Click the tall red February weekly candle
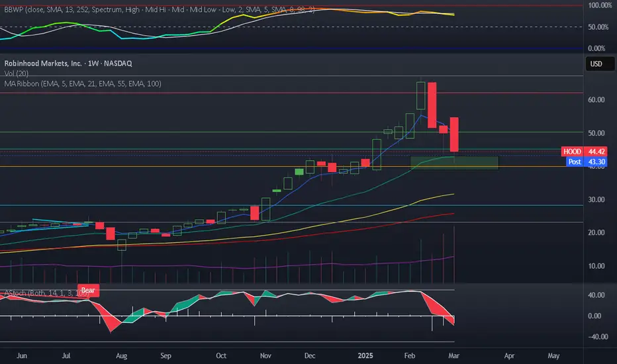 coord(432,105)
